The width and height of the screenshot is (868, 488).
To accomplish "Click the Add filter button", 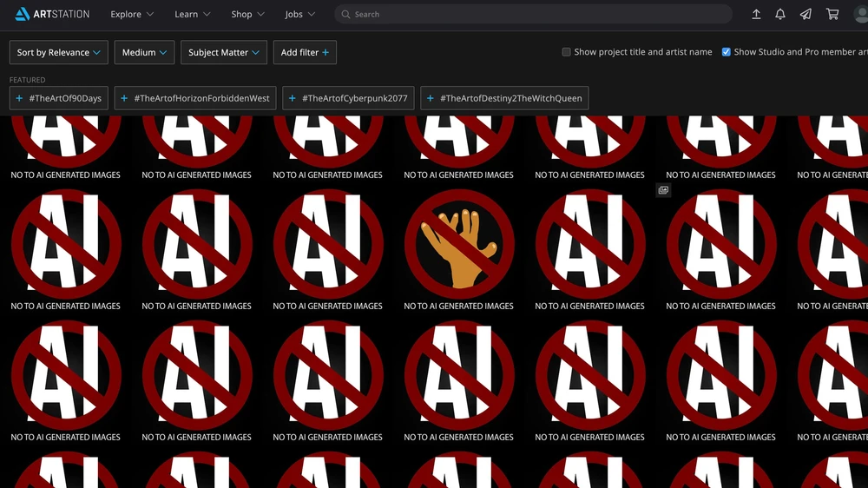I will pyautogui.click(x=305, y=52).
